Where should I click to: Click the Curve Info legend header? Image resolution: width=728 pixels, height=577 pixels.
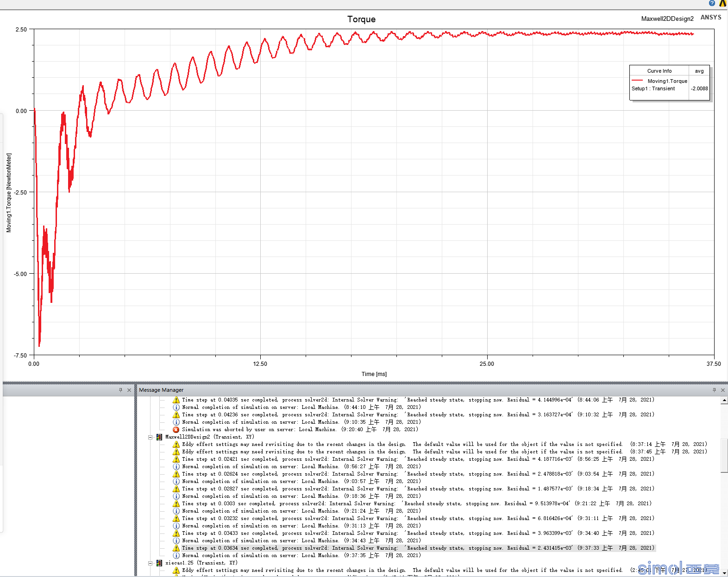[659, 71]
